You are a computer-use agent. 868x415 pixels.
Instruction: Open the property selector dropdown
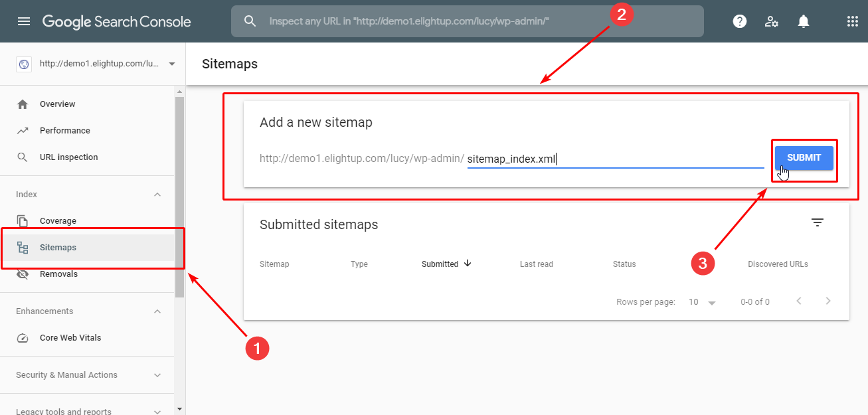pos(172,64)
